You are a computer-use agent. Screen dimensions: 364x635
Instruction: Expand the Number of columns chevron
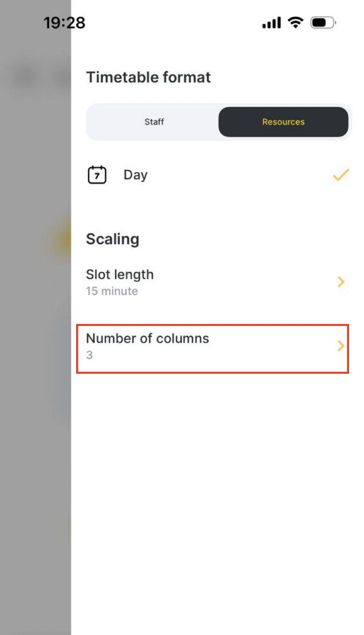tap(341, 346)
